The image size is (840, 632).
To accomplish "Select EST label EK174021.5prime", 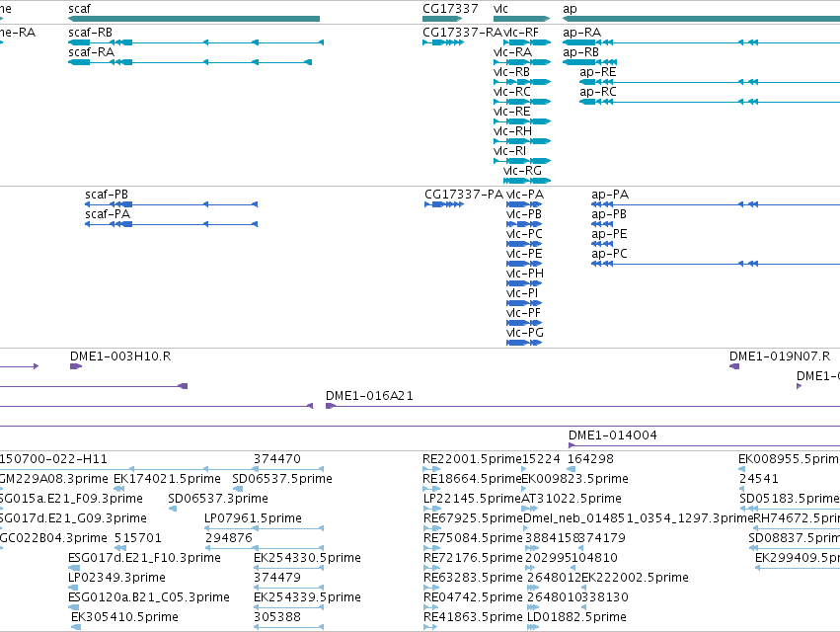I will tap(167, 479).
